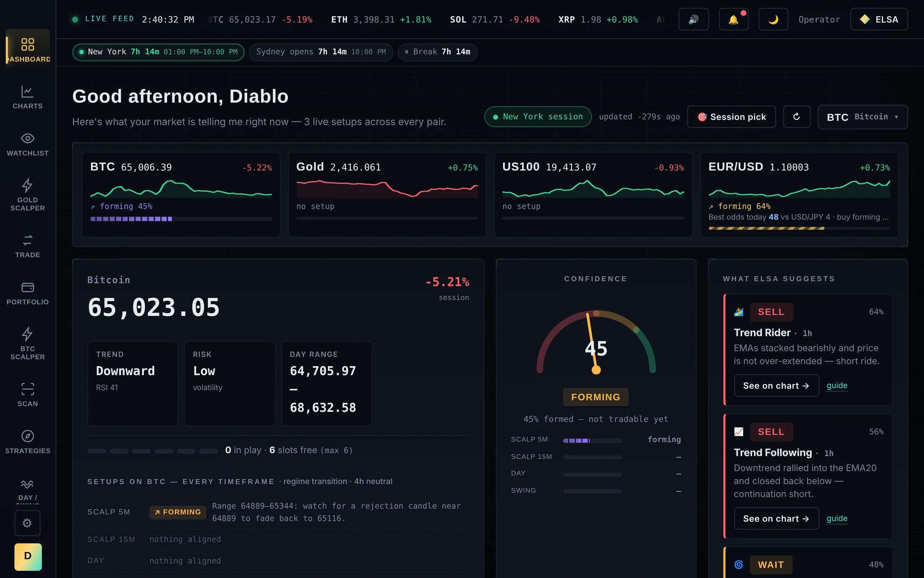Click the RISK Low tile
This screenshot has height=578, width=924.
(230, 383)
